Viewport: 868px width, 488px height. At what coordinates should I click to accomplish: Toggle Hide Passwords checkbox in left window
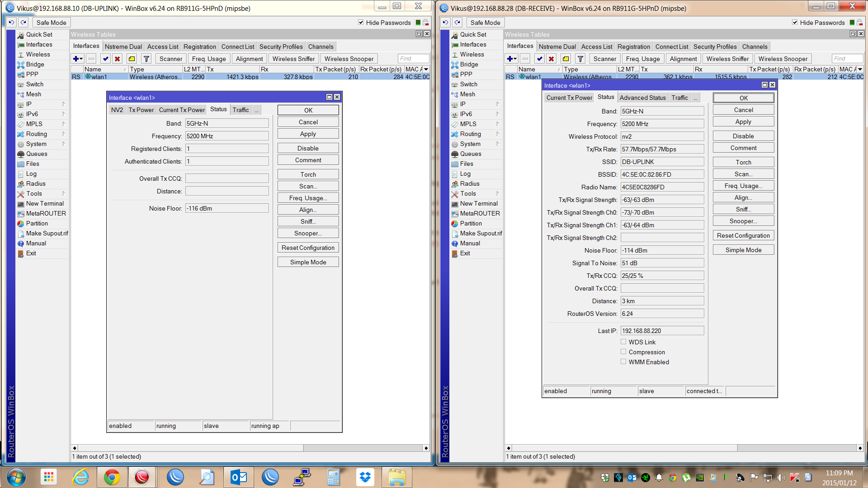click(x=361, y=22)
